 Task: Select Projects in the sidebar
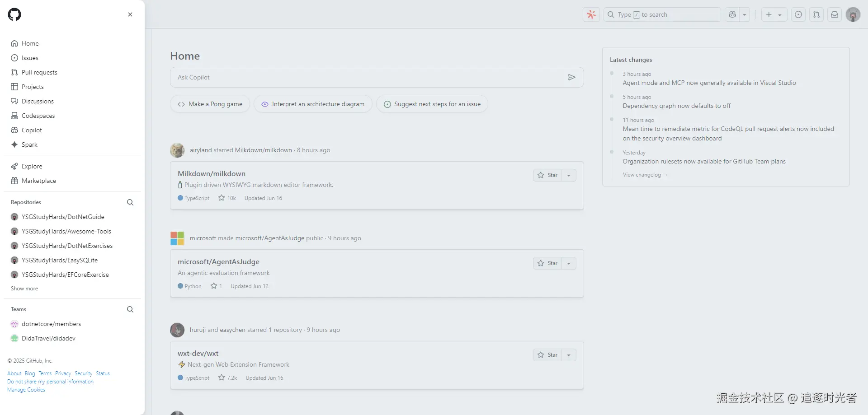pyautogui.click(x=72, y=87)
